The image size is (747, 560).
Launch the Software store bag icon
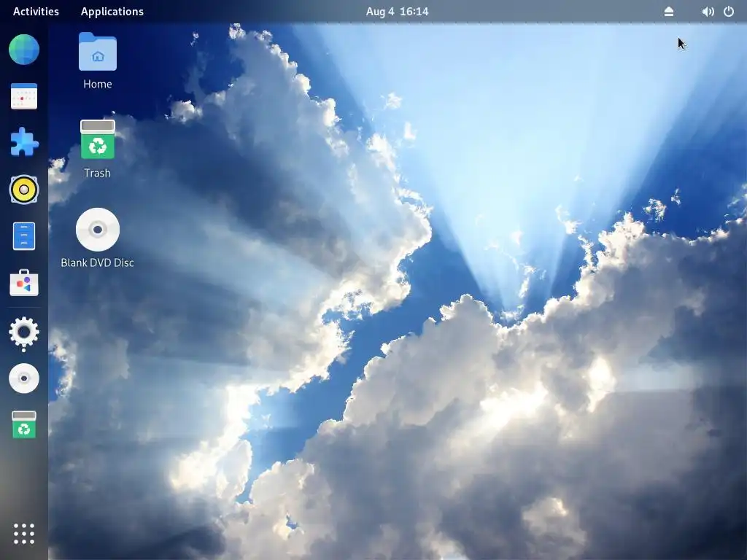24,283
